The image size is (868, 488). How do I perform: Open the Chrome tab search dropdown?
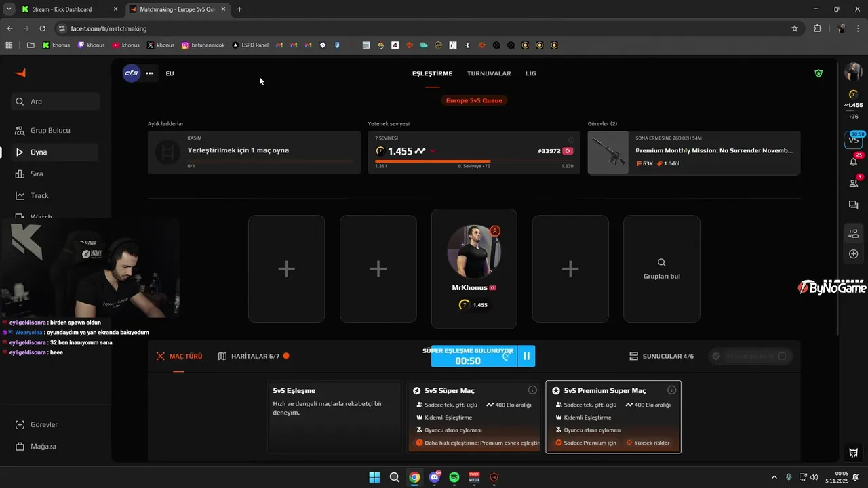pyautogui.click(x=7, y=9)
